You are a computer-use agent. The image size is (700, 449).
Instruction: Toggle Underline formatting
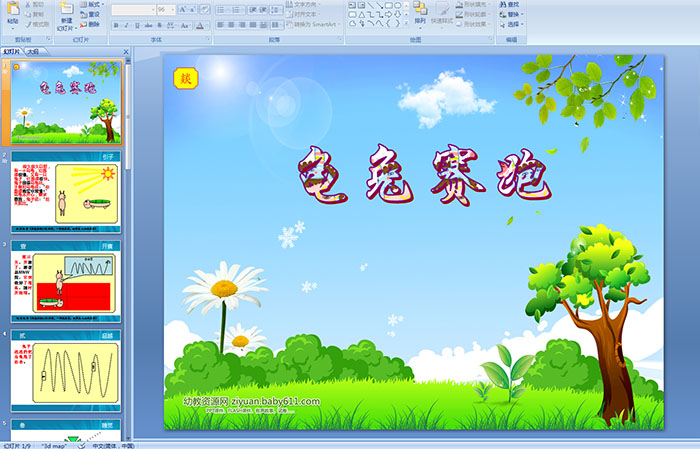click(137, 25)
